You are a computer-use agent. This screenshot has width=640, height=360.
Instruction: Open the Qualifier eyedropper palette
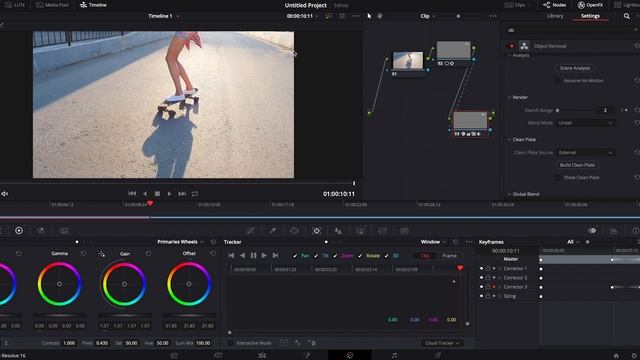point(272,231)
